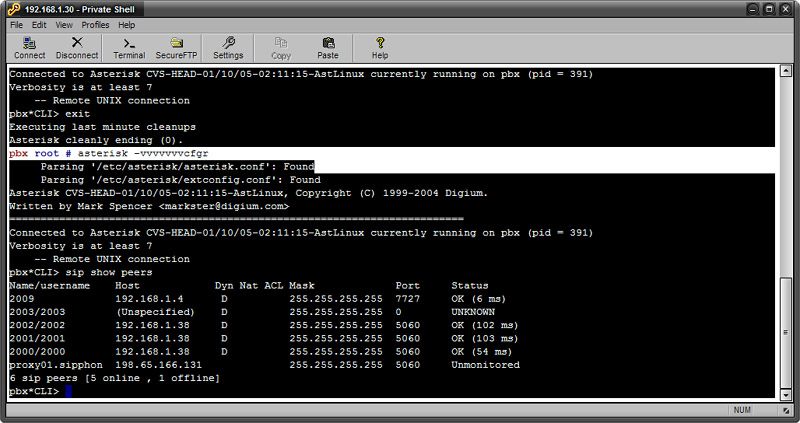Click 'Executing last minute cleanups' line

pos(102,127)
